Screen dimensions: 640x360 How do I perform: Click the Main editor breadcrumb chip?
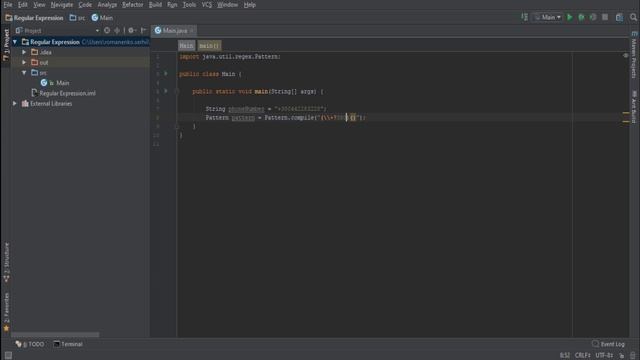tap(186, 46)
